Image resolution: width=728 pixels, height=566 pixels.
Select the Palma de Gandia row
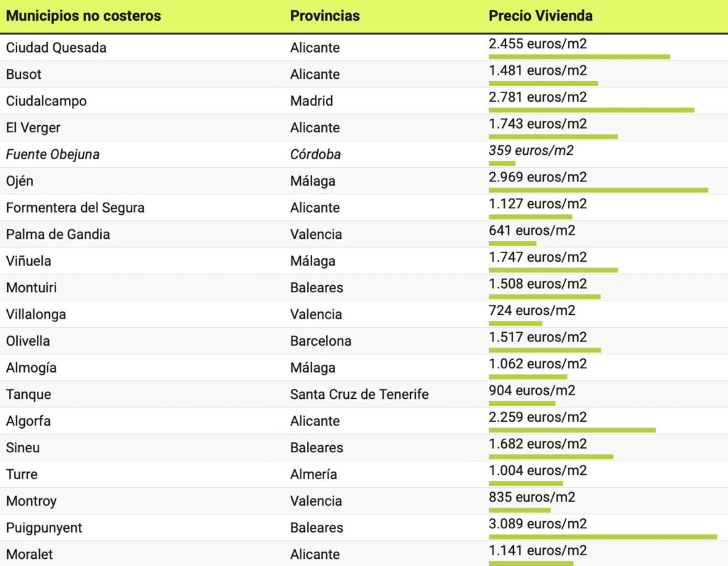coord(58,234)
